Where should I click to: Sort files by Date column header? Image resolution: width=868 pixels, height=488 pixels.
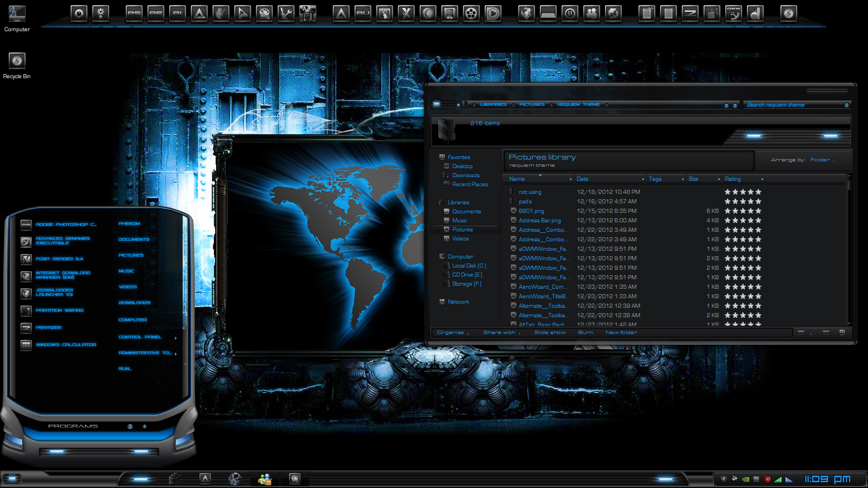tap(582, 179)
